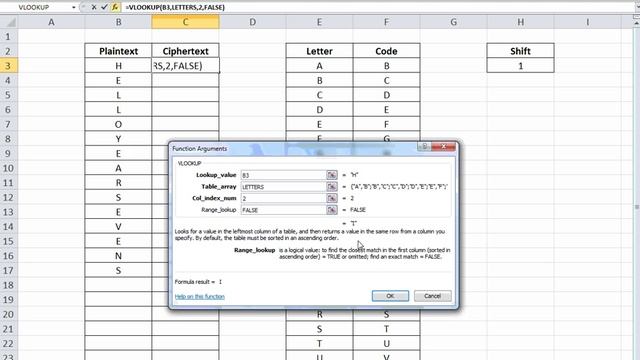Viewport: 640px width, 360px height.
Task: Collapse dialog for Lookup_value range selector
Action: click(x=332, y=175)
